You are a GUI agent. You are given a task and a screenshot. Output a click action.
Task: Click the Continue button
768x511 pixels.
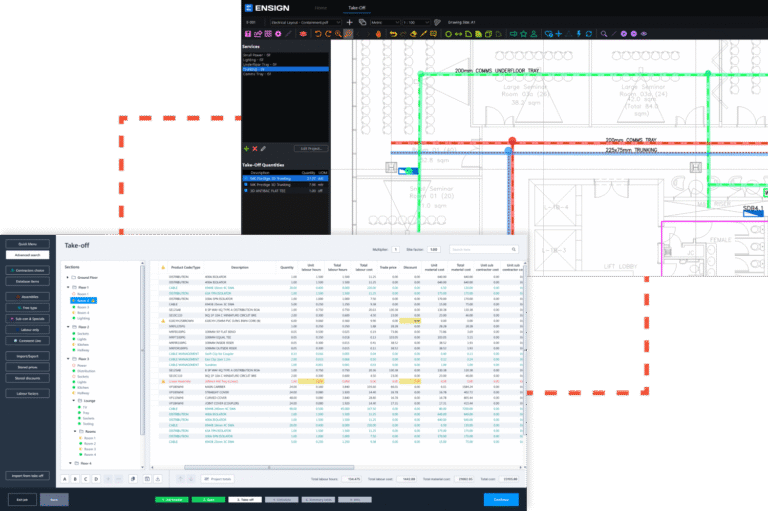tap(501, 500)
